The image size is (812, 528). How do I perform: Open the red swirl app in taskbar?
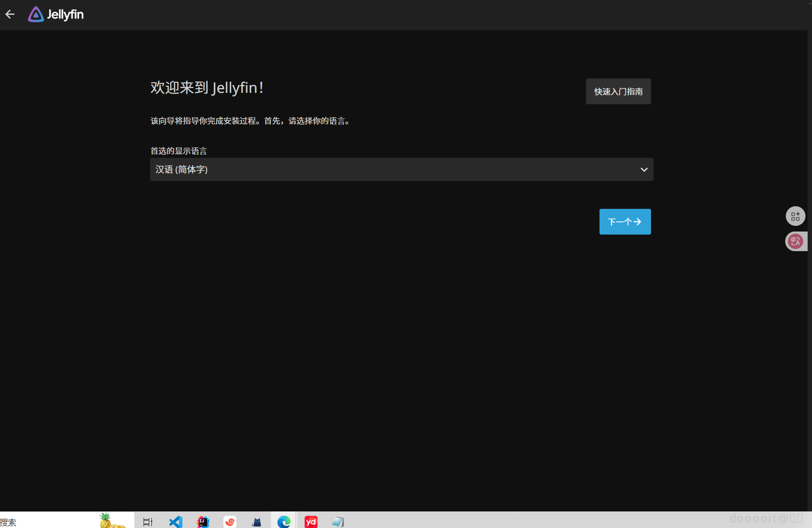pyautogui.click(x=230, y=522)
